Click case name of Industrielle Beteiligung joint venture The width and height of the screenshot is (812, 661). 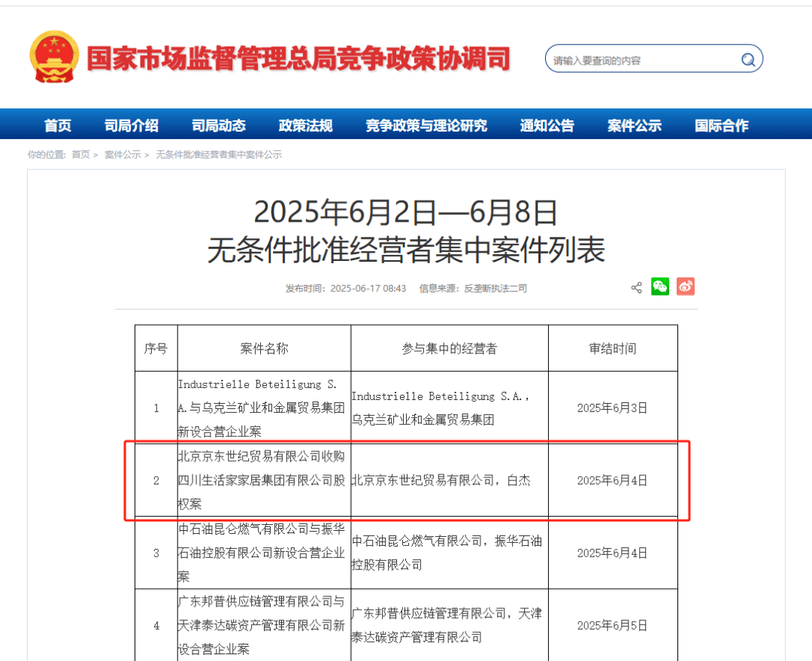pyautogui.click(x=262, y=408)
